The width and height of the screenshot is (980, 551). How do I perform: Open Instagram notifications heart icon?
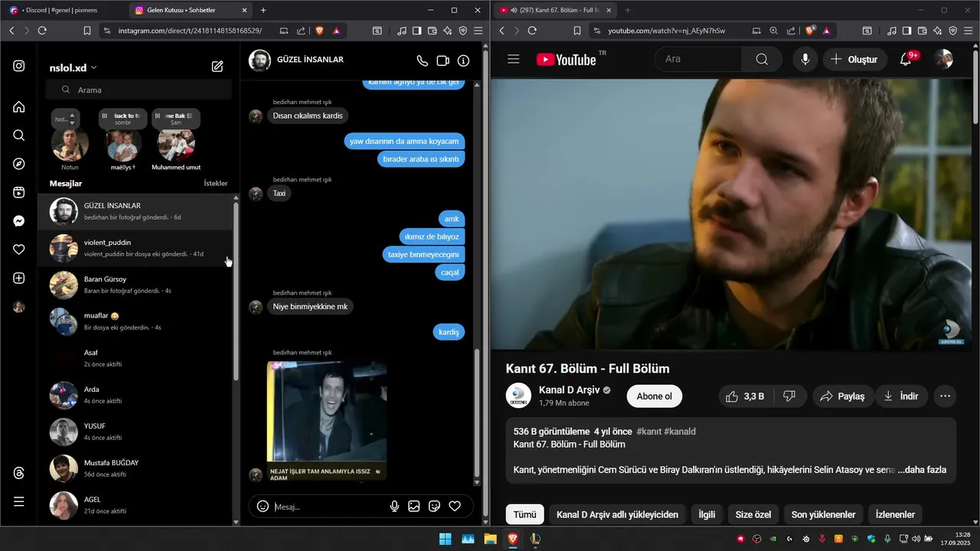pos(19,249)
